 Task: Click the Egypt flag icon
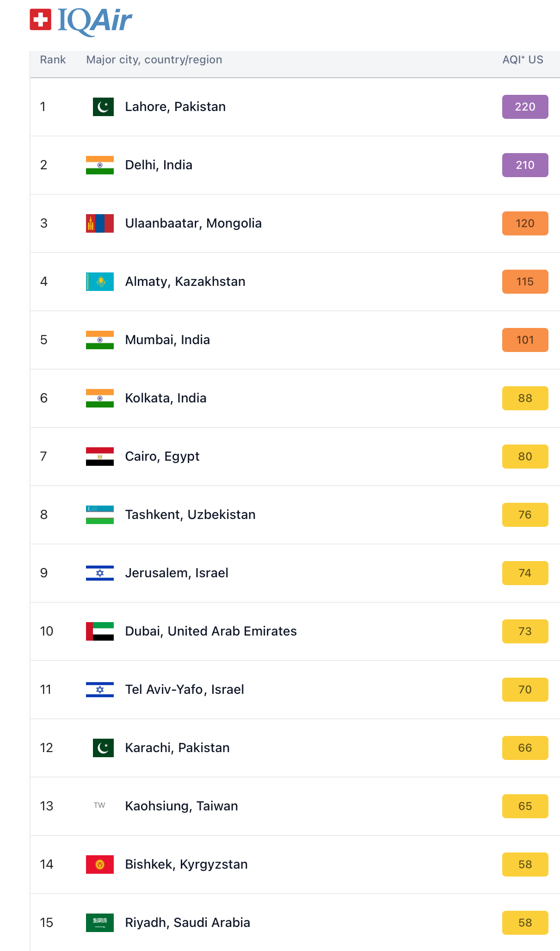100,457
